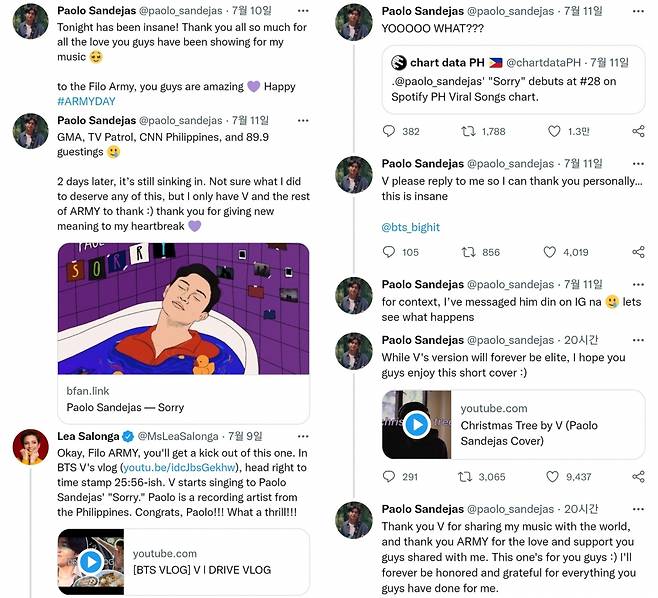Share the YOOOOO WHAT tweet
658x598 pixels.
pos(638,131)
